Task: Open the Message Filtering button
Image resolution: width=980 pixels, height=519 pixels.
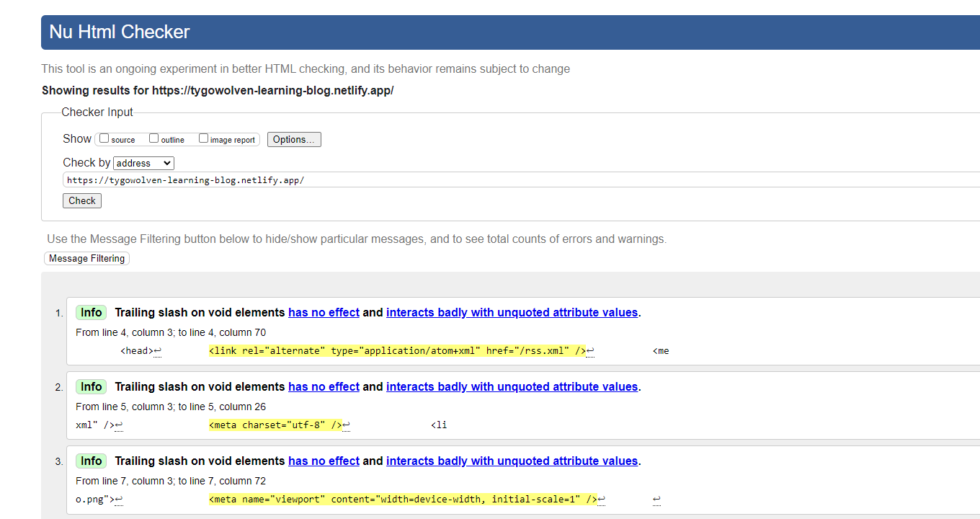Action: [86, 258]
